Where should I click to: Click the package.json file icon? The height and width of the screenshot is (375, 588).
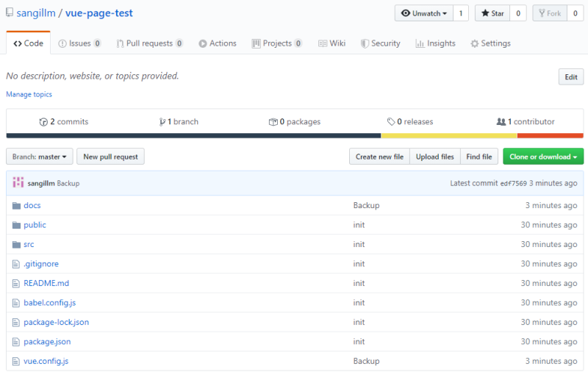coord(15,342)
